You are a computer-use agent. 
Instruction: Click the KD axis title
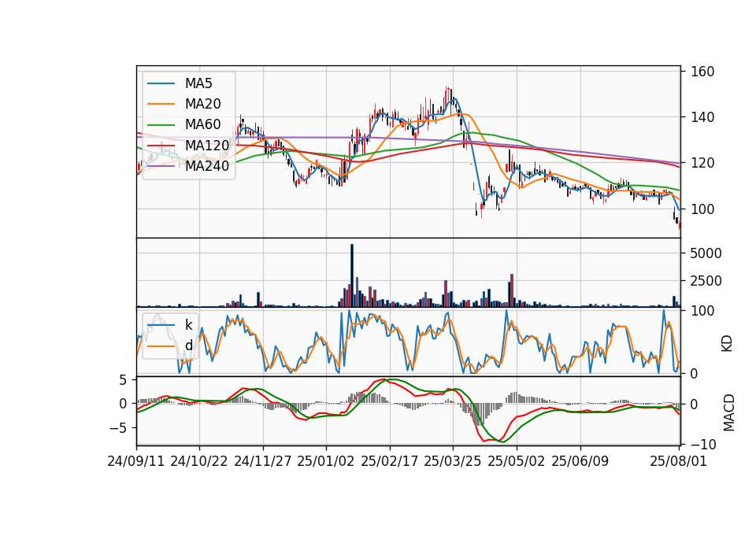click(727, 344)
